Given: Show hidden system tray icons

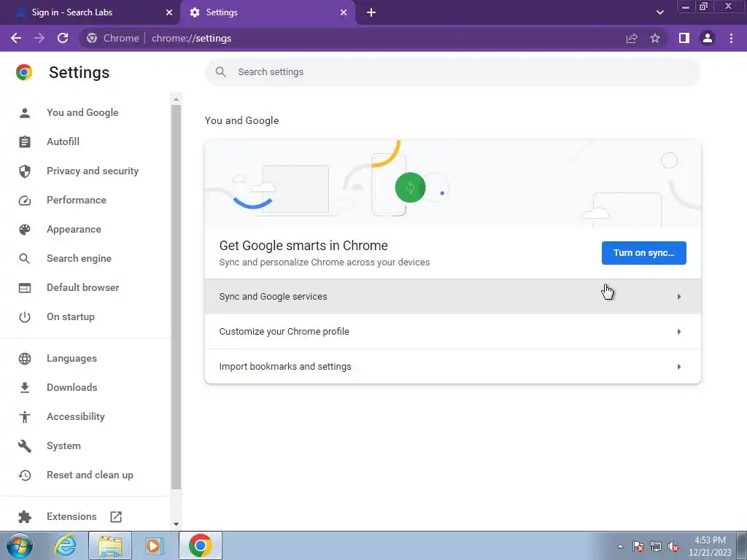Looking at the screenshot, I should pos(620,546).
